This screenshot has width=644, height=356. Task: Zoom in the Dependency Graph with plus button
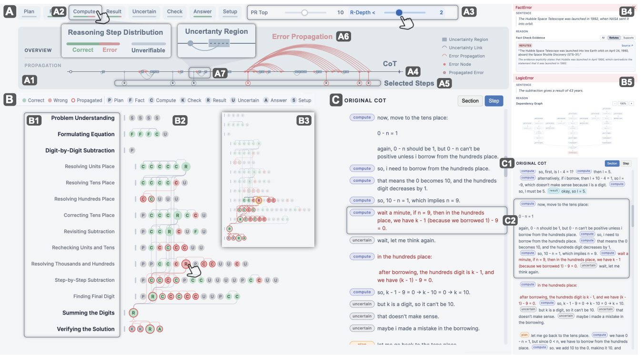click(632, 103)
